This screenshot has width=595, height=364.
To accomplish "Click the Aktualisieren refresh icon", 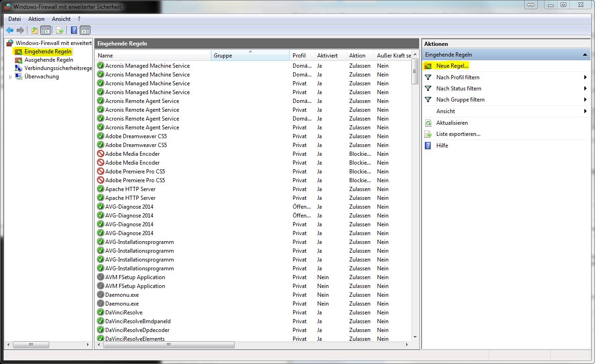I will point(428,123).
